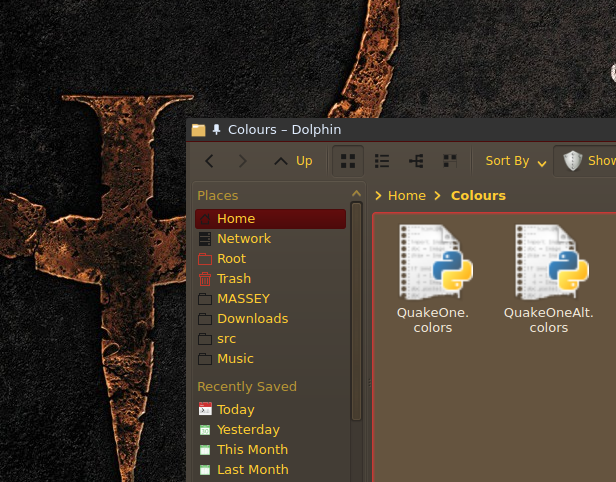Go forward with the right arrow button
This screenshot has width=616, height=482.
tap(243, 161)
